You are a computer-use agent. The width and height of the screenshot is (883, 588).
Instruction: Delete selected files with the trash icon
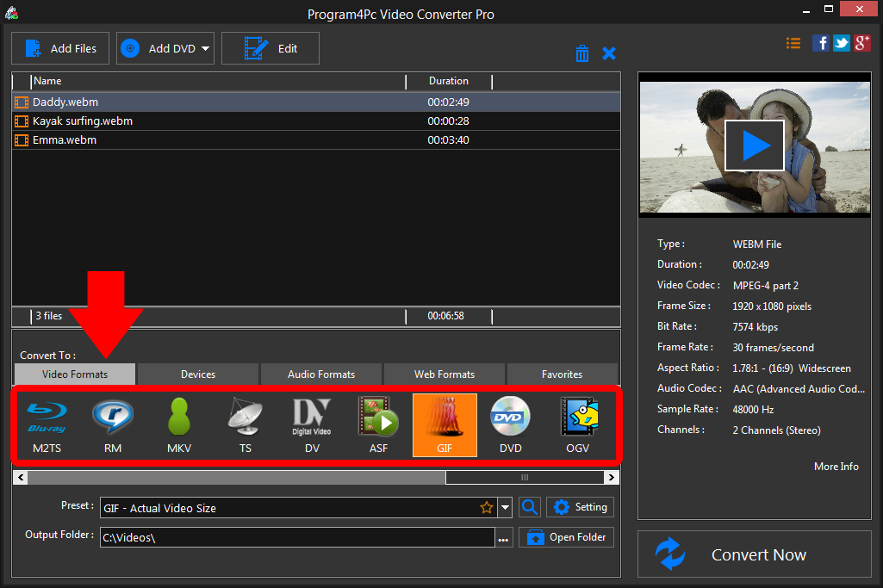tap(582, 53)
